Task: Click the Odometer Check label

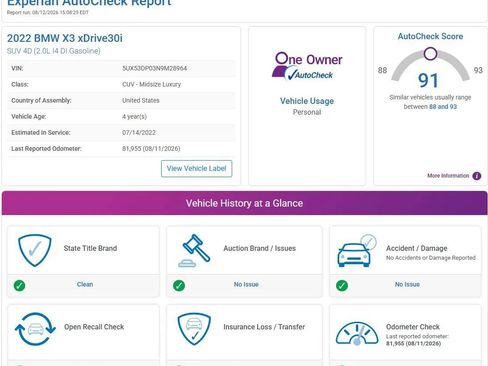Action: tap(413, 327)
